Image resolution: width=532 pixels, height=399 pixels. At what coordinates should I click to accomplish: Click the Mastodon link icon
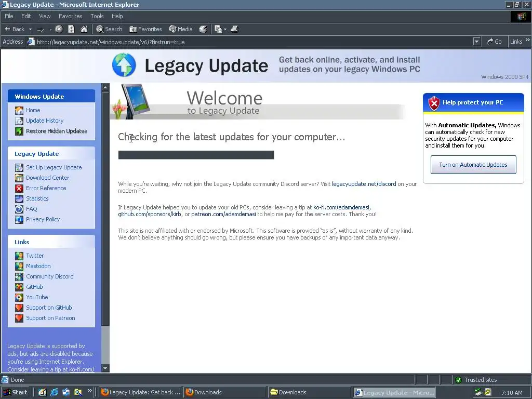click(x=19, y=267)
